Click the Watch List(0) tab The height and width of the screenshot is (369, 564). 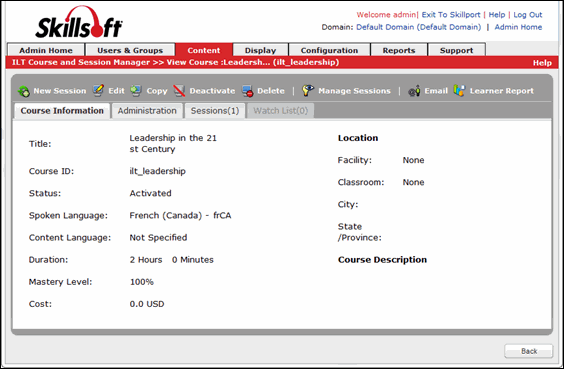281,111
